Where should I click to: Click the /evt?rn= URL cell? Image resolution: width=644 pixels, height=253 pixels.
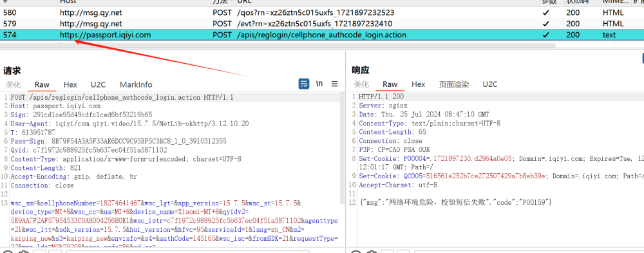click(315, 24)
